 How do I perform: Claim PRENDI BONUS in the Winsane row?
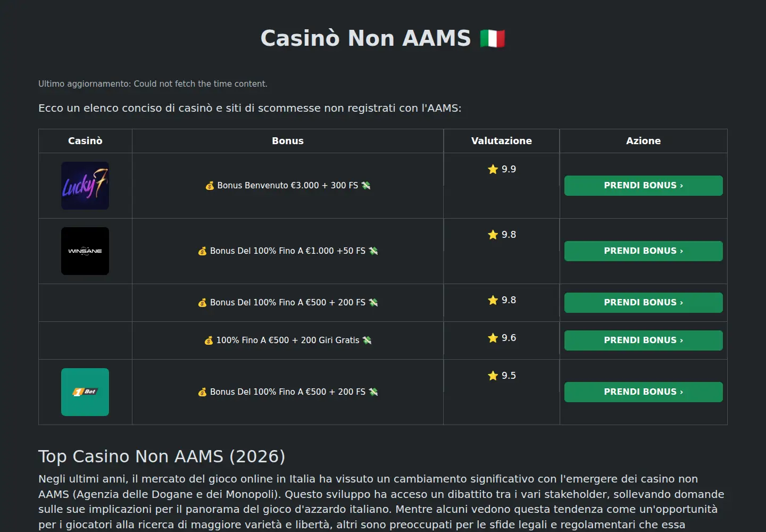click(x=643, y=251)
